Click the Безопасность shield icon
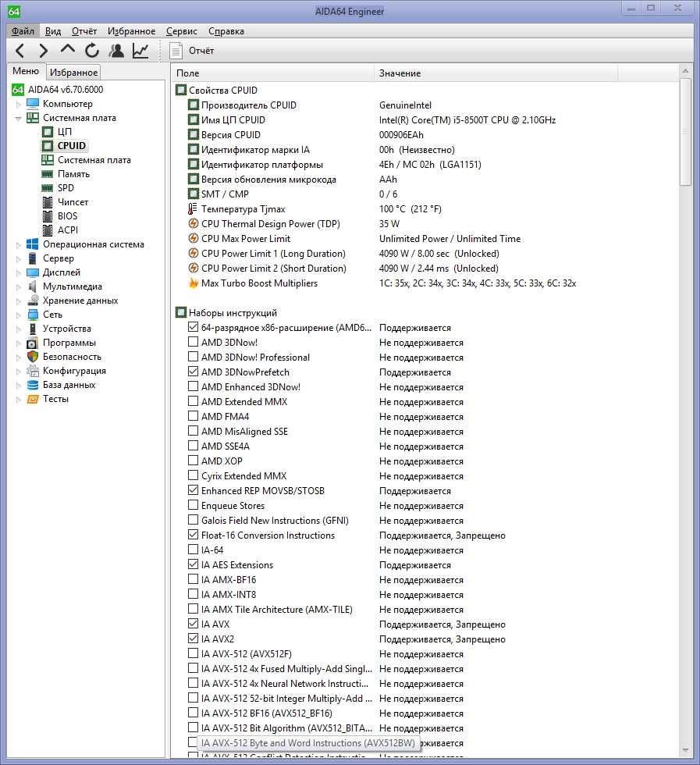 [x=33, y=357]
